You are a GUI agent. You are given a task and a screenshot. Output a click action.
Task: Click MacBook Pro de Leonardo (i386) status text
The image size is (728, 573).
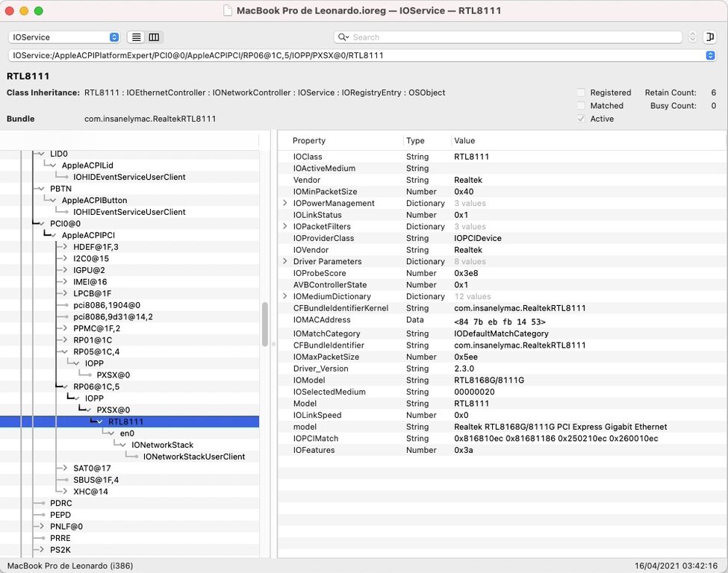click(x=70, y=566)
